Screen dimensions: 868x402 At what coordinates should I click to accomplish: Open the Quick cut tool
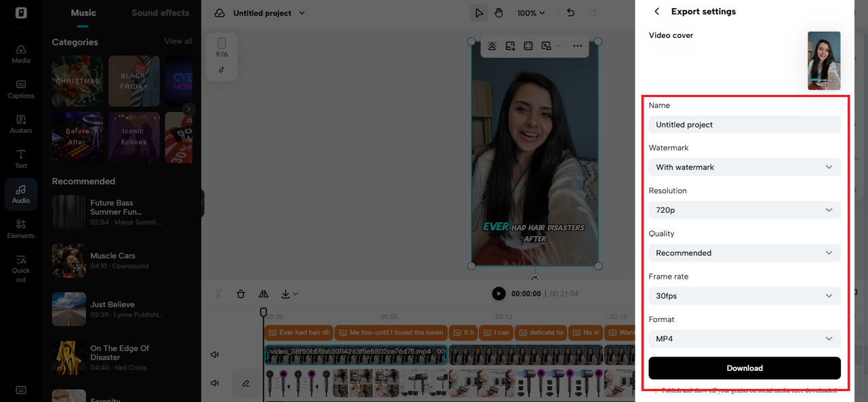click(21, 268)
